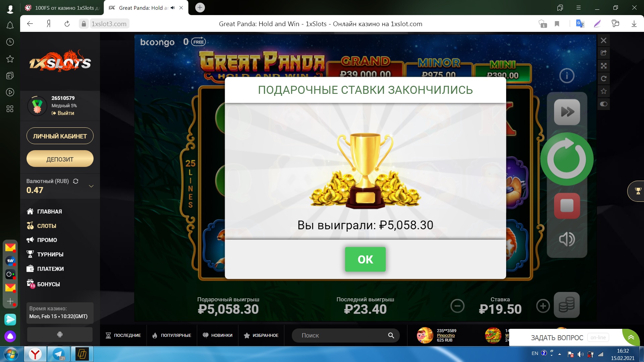
Task: Click the ДЕПОЗИТ button
Action: [60, 159]
